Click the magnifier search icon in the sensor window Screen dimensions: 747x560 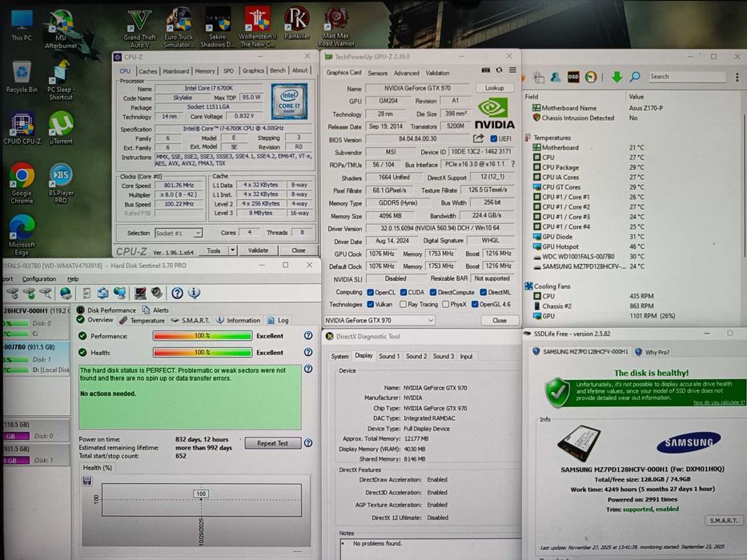coord(635,77)
